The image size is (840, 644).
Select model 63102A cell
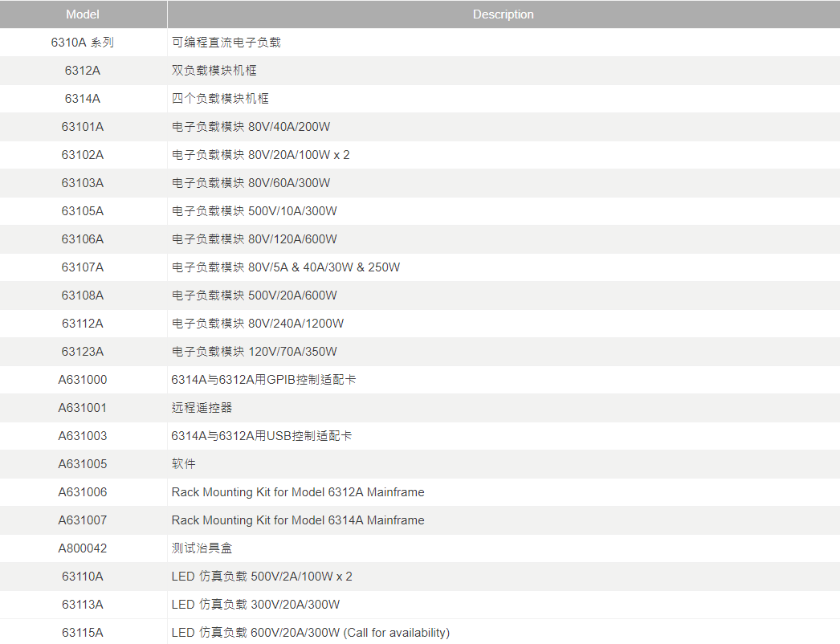point(83,155)
